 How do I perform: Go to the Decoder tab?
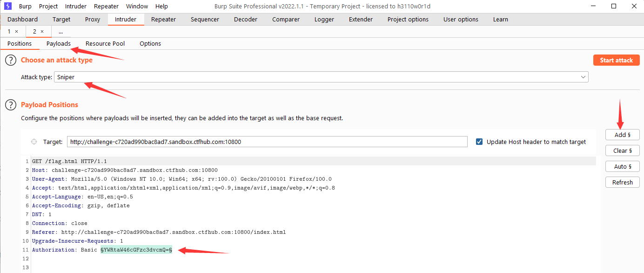[x=246, y=20]
